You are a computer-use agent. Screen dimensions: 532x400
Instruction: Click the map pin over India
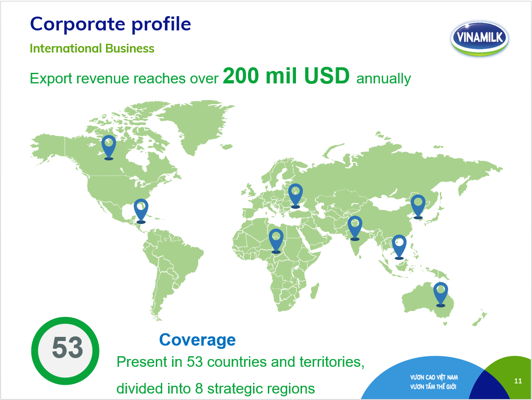pos(355,228)
